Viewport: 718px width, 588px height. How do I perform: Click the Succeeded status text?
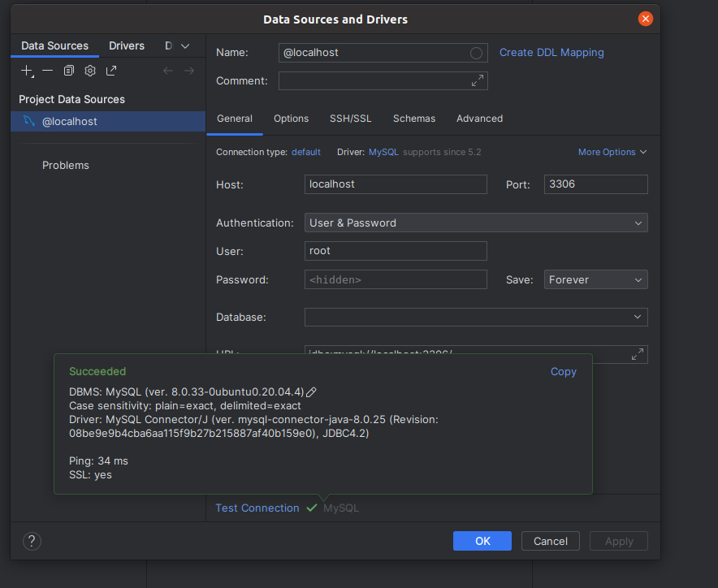97,371
